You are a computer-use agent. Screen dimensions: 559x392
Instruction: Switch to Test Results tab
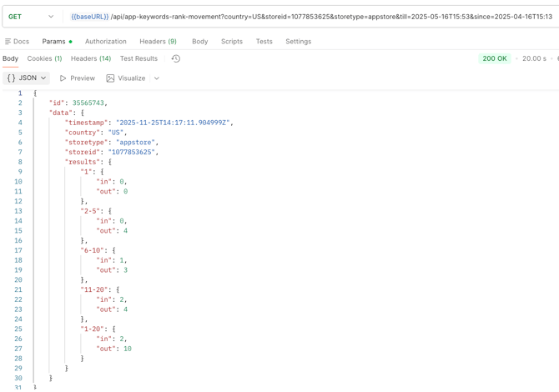(138, 59)
